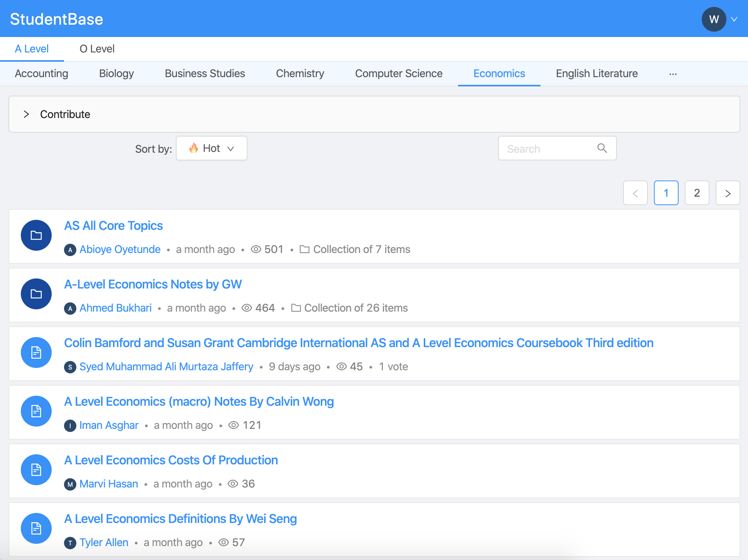Click the document icon for Costs Of Production
The height and width of the screenshot is (560, 748).
[36, 470]
